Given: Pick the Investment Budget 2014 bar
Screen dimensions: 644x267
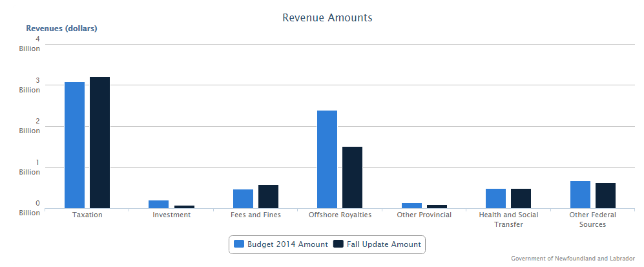Looking at the screenshot, I should [158, 204].
